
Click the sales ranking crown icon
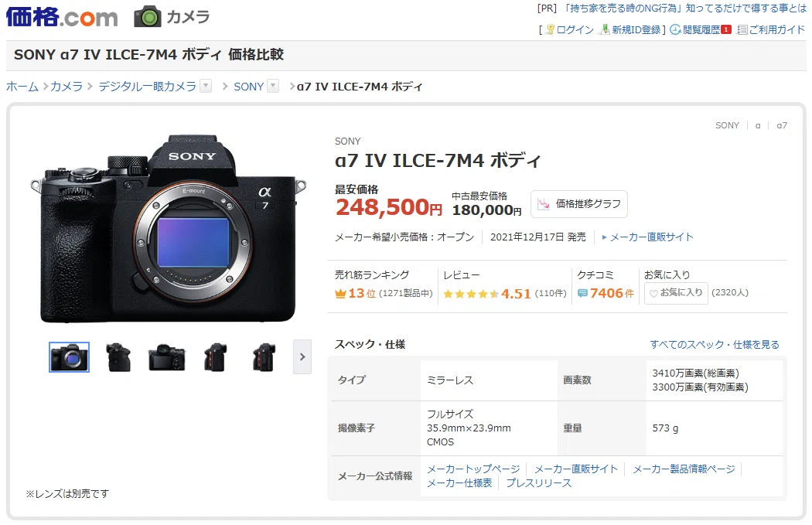coord(340,294)
